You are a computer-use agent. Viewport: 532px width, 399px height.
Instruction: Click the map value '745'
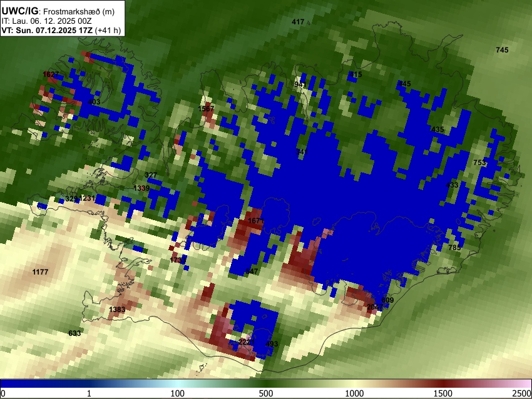[502, 50]
